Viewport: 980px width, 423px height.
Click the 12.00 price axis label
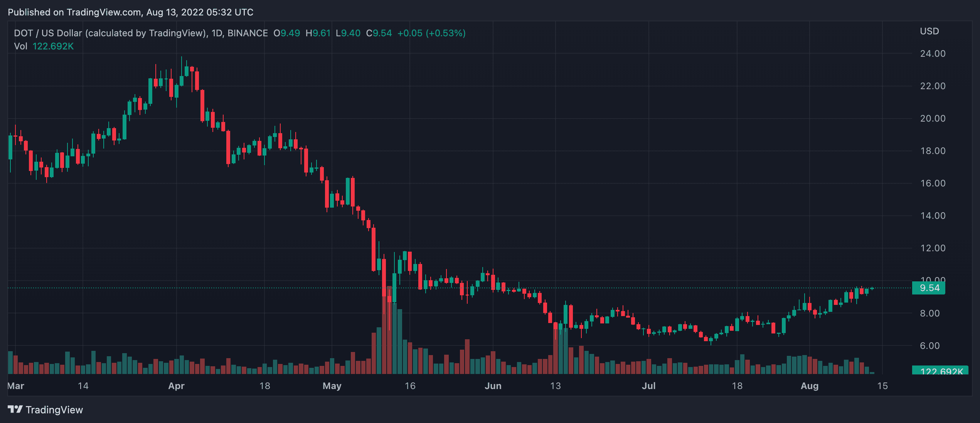[x=933, y=248]
